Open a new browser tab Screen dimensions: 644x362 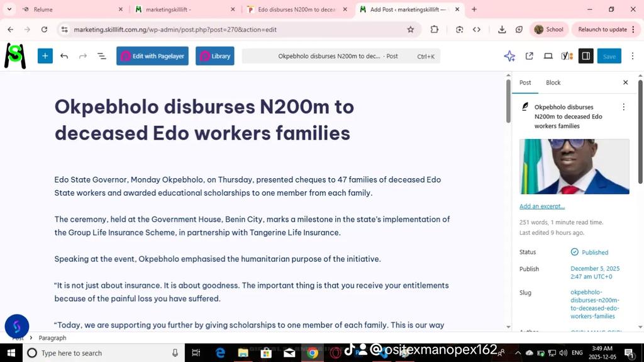click(474, 9)
